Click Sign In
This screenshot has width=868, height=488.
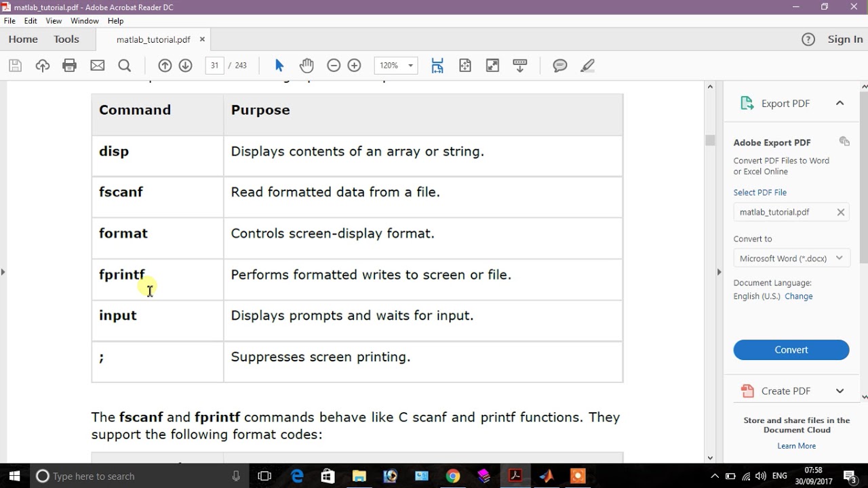tap(845, 39)
